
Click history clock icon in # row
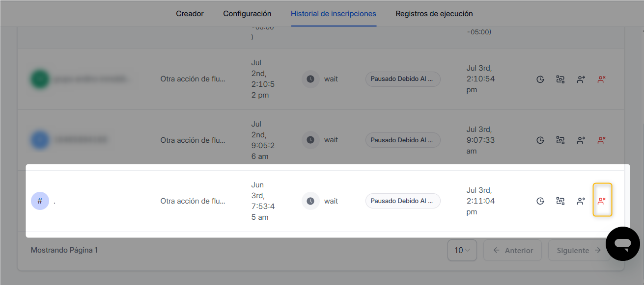540,201
